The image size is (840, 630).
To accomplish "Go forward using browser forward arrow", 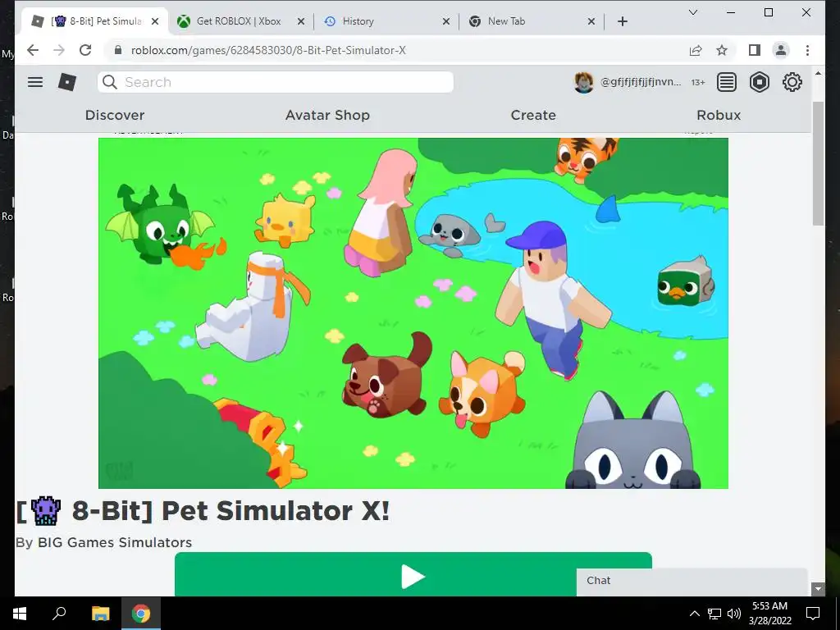I will pos(59,50).
